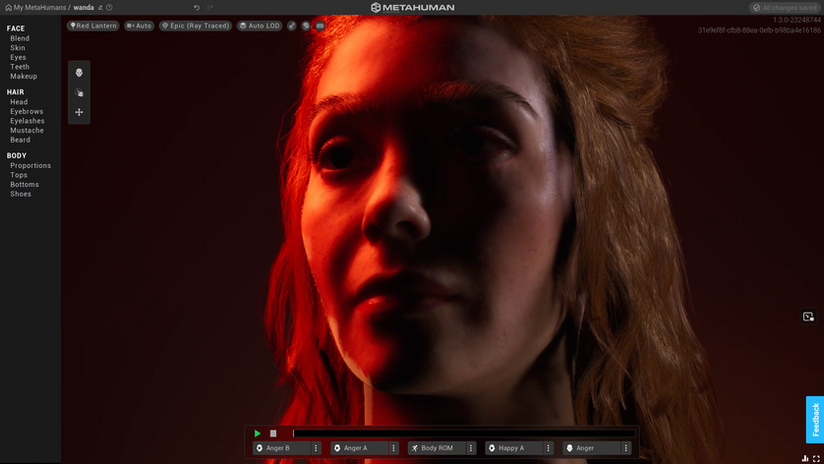Click the rename pencil icon next to wanda
This screenshot has height=464, width=824.
pyautogui.click(x=100, y=7)
